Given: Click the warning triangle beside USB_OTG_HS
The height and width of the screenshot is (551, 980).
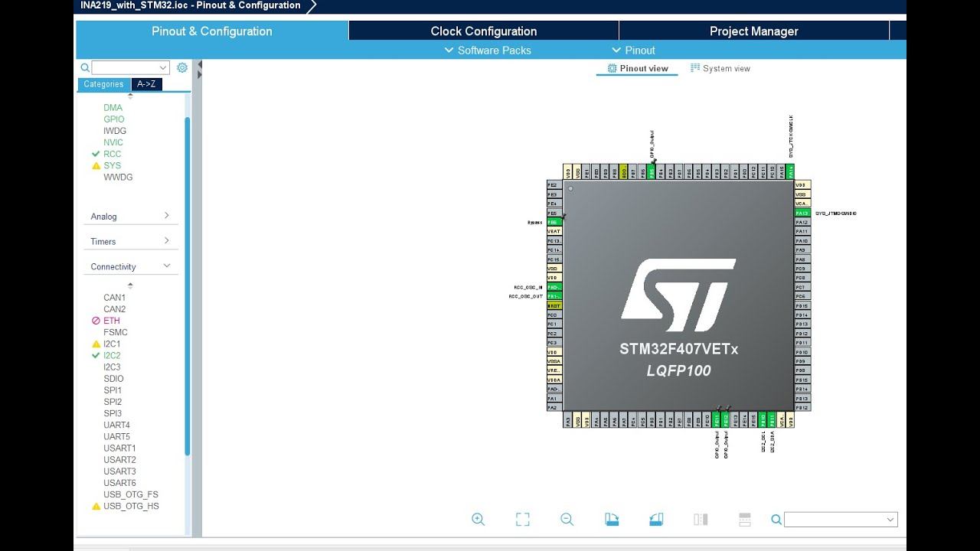Looking at the screenshot, I should click(x=96, y=507).
